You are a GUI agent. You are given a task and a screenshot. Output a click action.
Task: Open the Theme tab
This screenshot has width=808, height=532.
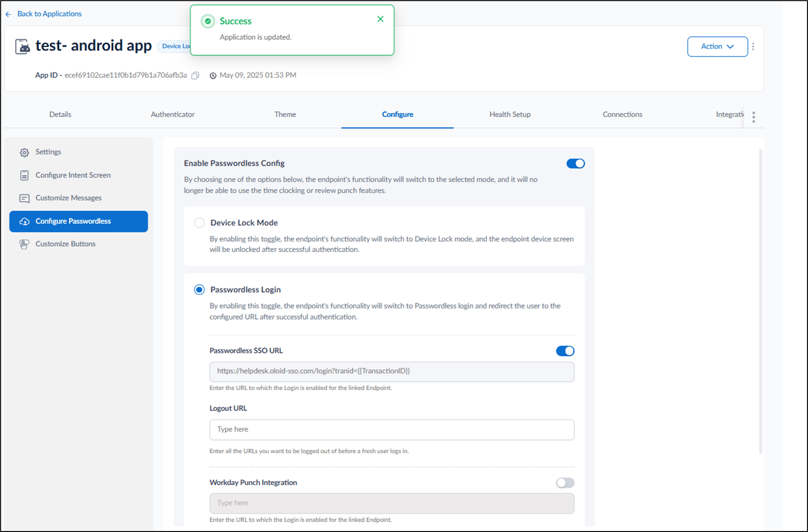pos(285,115)
